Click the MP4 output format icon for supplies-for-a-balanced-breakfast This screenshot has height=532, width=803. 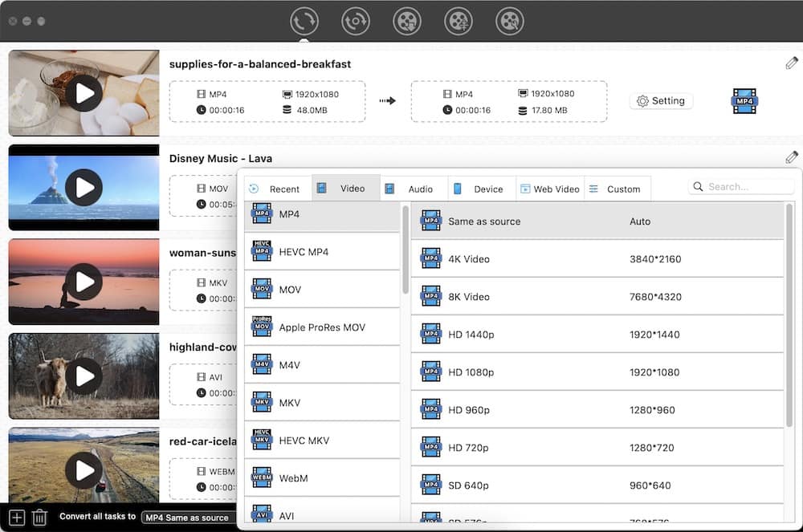(744, 101)
